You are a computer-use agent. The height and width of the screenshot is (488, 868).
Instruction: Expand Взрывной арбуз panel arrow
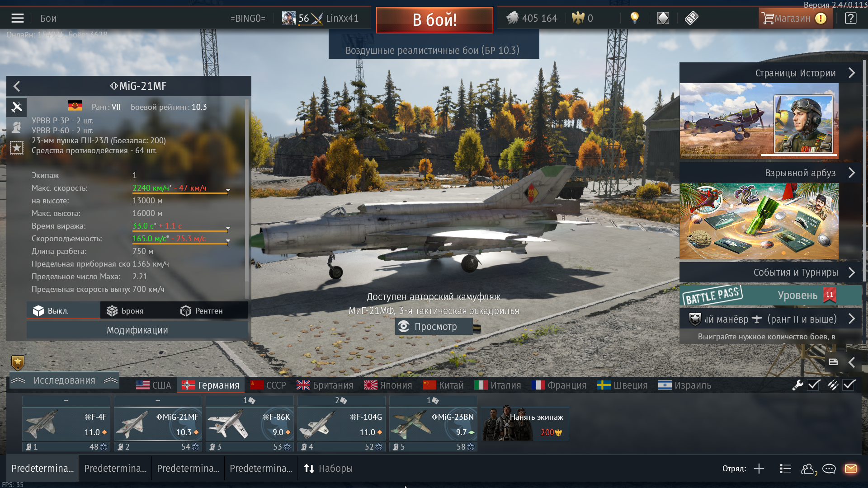852,173
